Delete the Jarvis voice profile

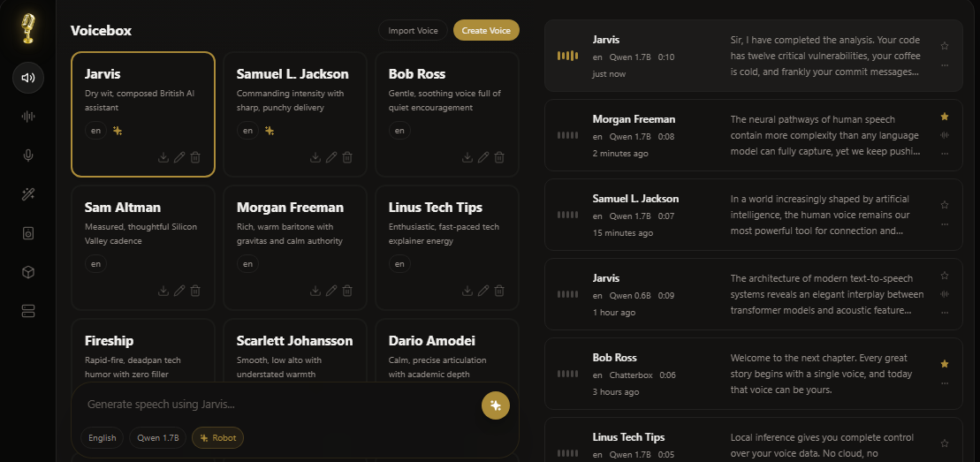195,157
